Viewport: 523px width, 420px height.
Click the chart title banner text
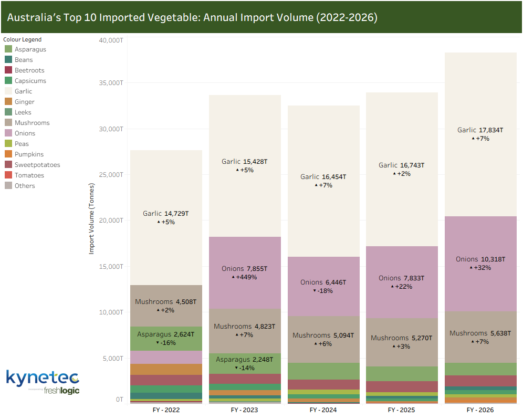click(x=192, y=17)
